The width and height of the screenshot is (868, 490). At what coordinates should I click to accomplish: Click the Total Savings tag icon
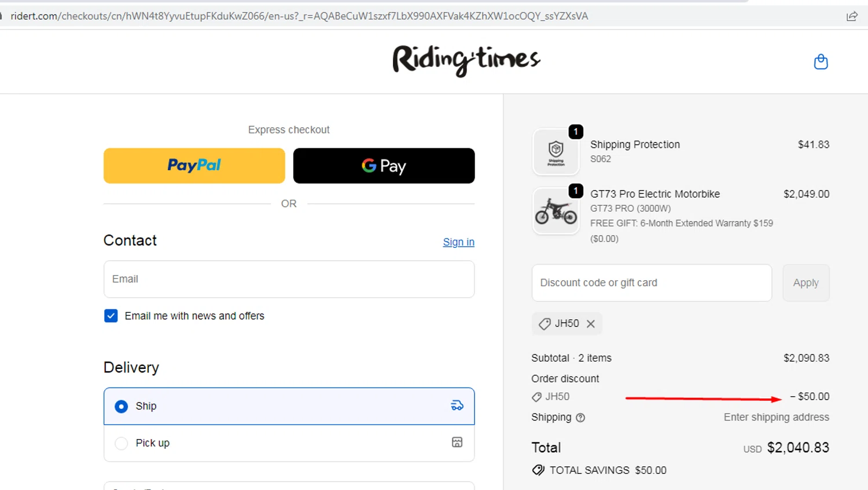pyautogui.click(x=538, y=470)
